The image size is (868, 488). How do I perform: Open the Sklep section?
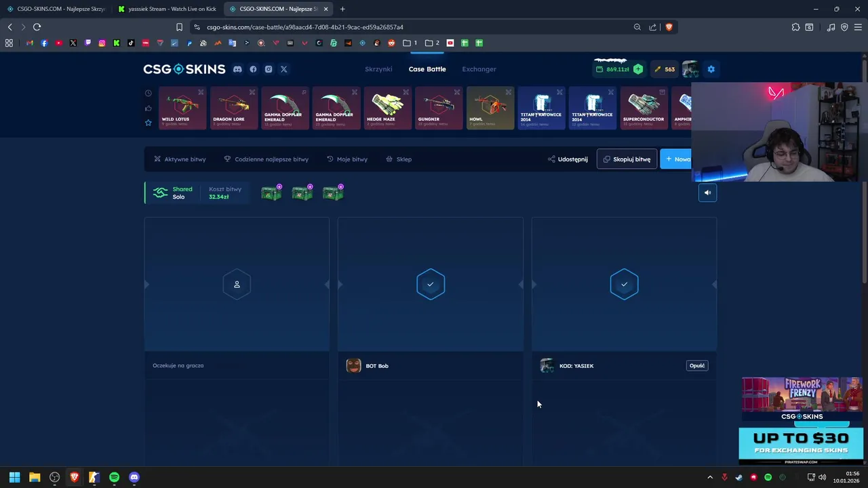point(399,159)
